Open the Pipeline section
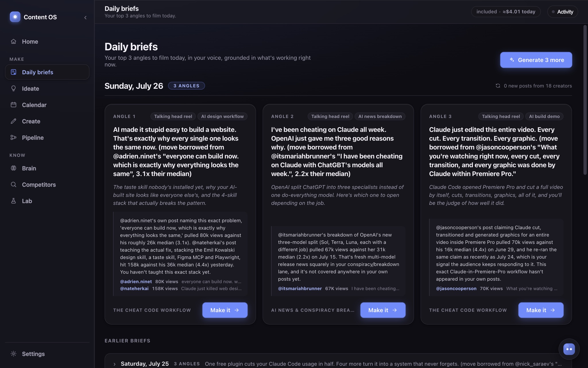This screenshot has width=588, height=368. pyautogui.click(x=47, y=138)
